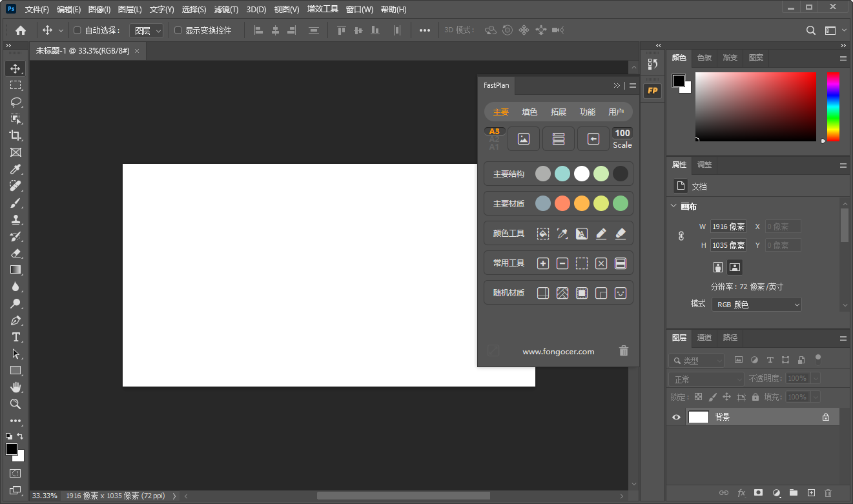Open the www.fongocer.com link

(558, 352)
